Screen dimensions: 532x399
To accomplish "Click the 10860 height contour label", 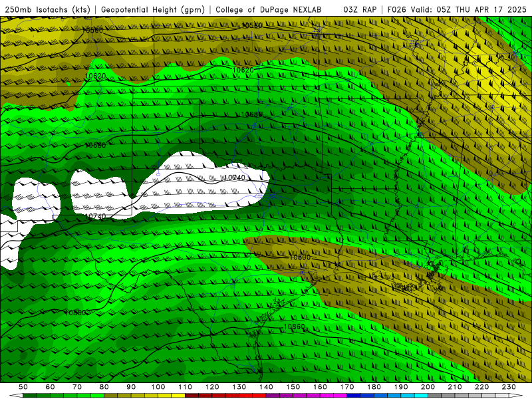I will click(294, 327).
